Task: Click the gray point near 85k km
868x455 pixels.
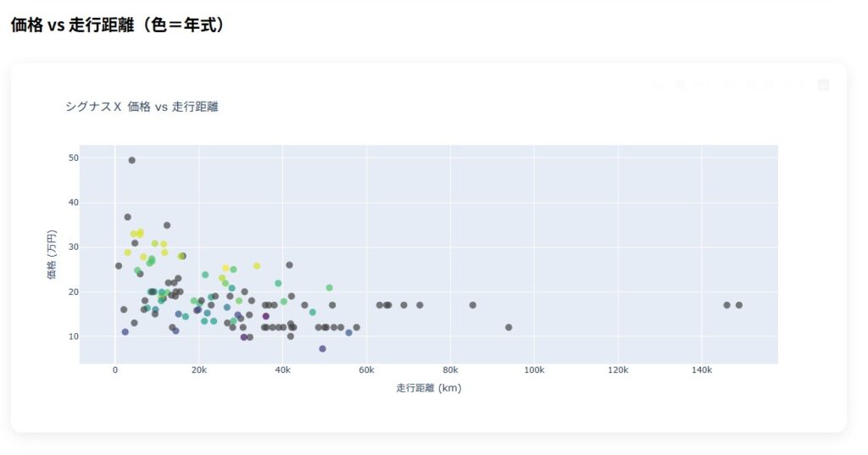Action: point(473,305)
